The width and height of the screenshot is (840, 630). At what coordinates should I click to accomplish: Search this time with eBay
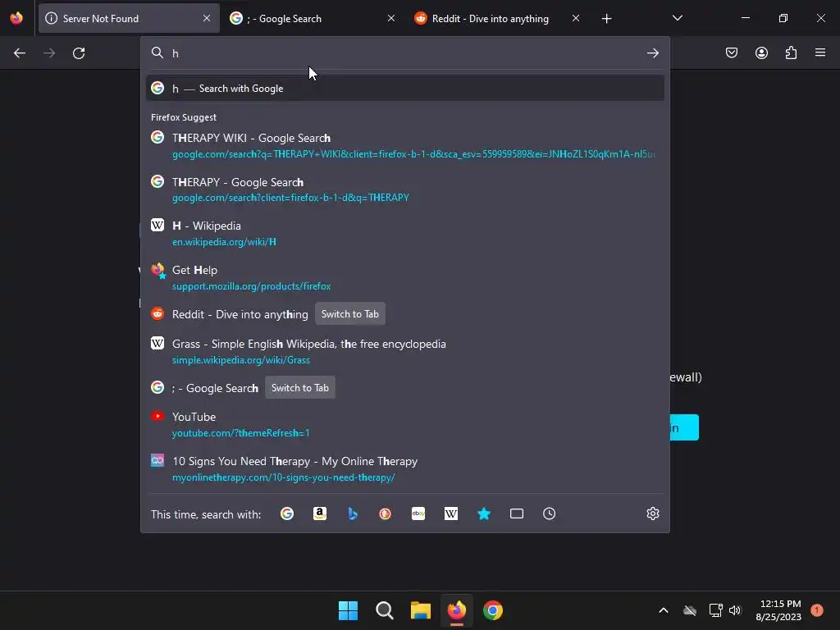(x=418, y=514)
